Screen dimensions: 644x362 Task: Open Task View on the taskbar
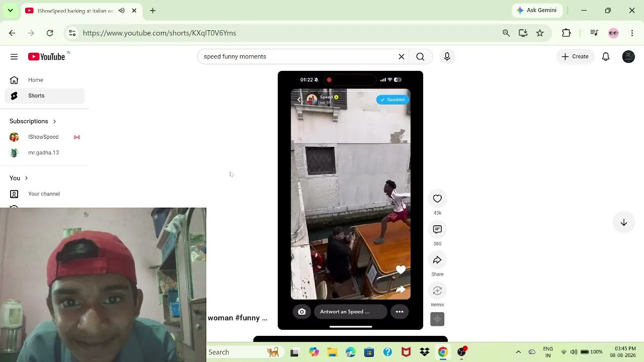(x=294, y=352)
